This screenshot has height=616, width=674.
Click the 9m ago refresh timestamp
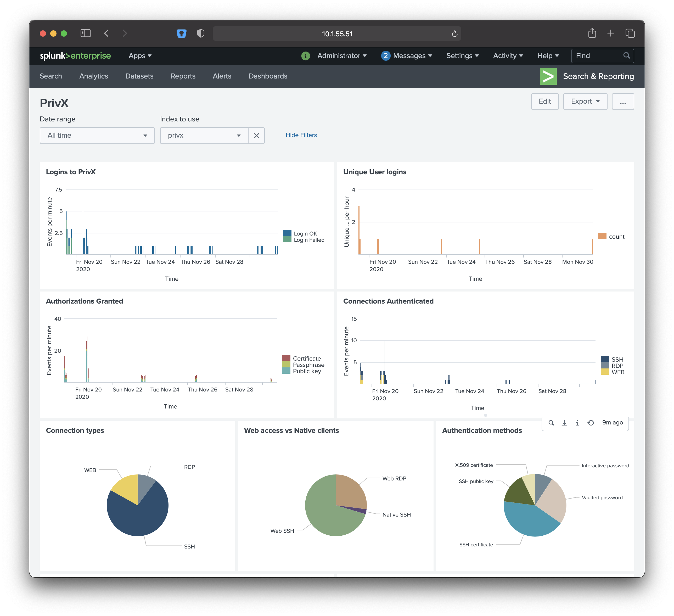(x=612, y=422)
